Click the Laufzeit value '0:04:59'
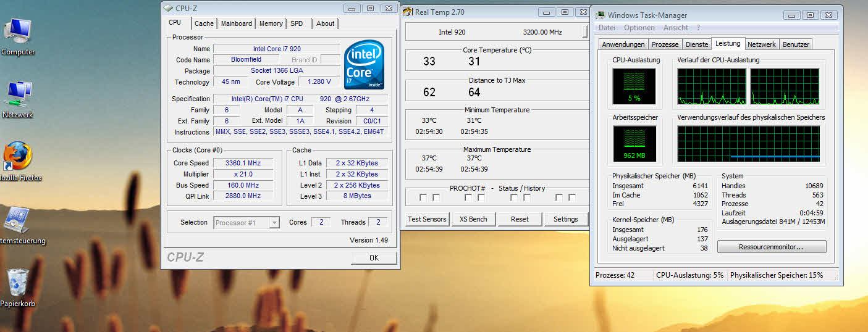The image size is (868, 332). pyautogui.click(x=812, y=213)
